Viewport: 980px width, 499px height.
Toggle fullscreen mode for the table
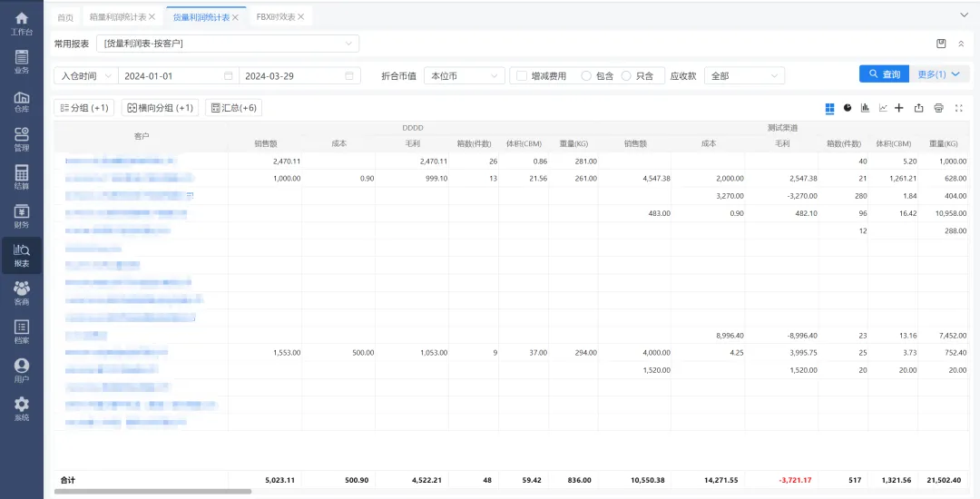pos(959,107)
